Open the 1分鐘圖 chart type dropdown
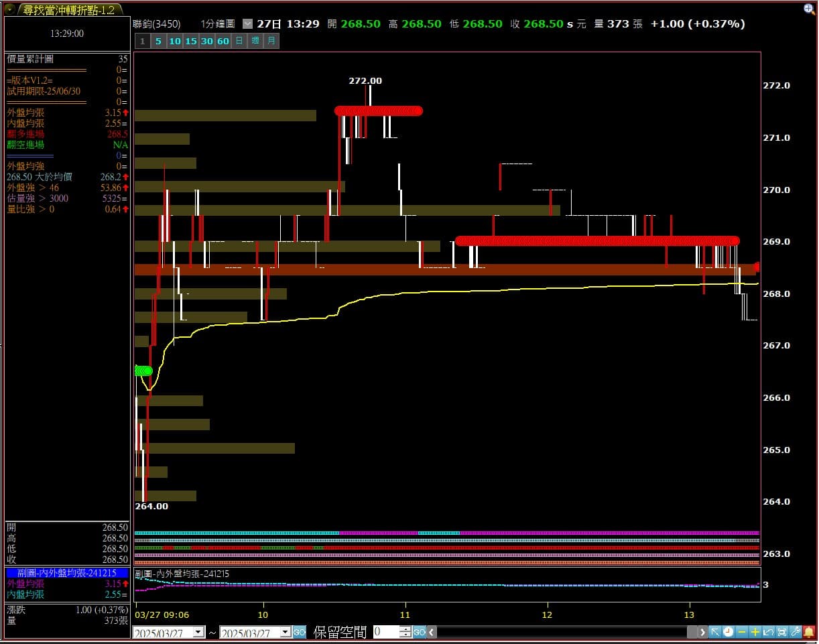This screenshot has height=644, width=819. (x=247, y=23)
